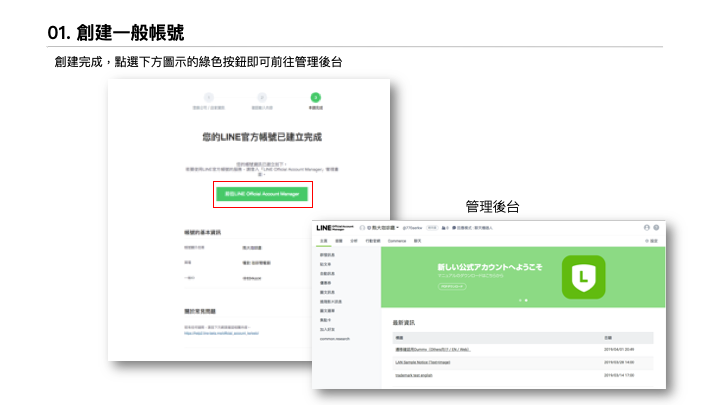Click the PDF download button in banner

tap(454, 286)
